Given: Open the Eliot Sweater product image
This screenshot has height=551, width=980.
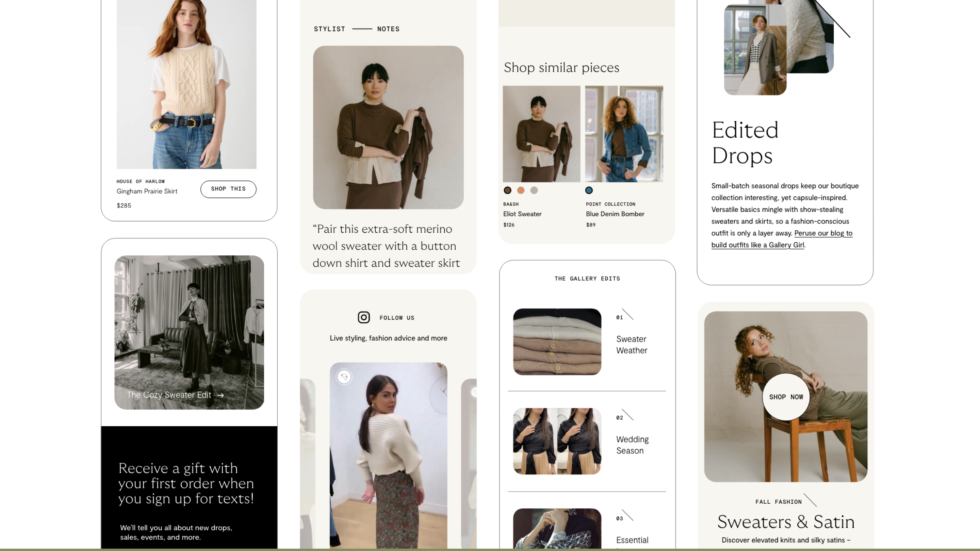Looking at the screenshot, I should (541, 134).
